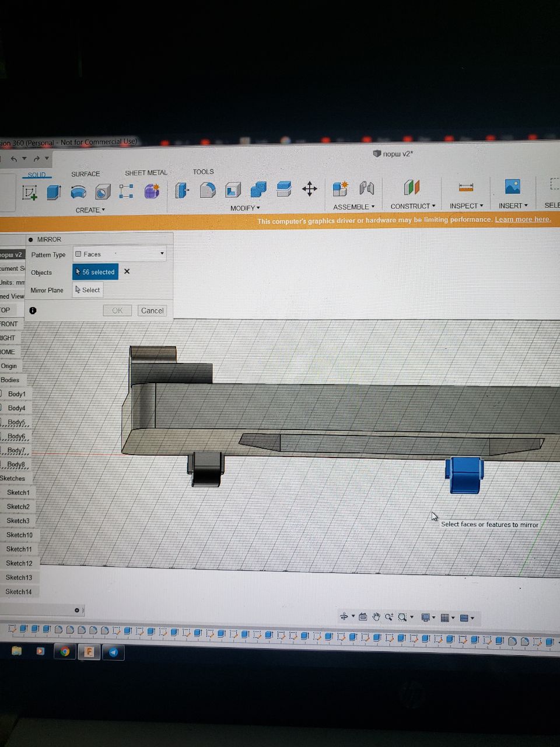Select the Insert image icon
560x747 pixels.
(513, 186)
